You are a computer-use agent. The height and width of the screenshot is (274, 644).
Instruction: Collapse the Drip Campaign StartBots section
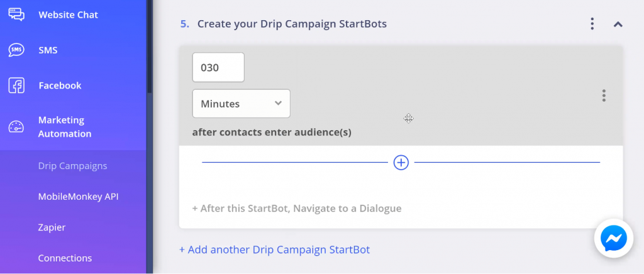click(618, 25)
